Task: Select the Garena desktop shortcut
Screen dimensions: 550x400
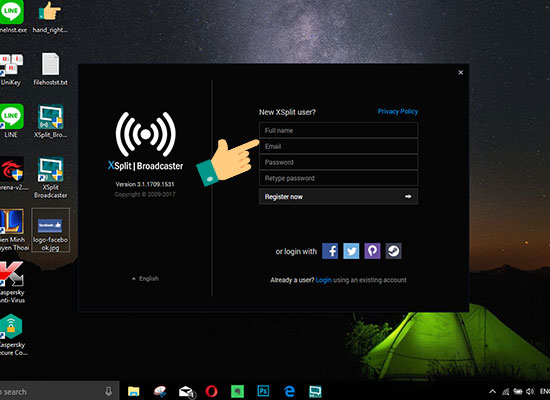Action: click(x=13, y=174)
